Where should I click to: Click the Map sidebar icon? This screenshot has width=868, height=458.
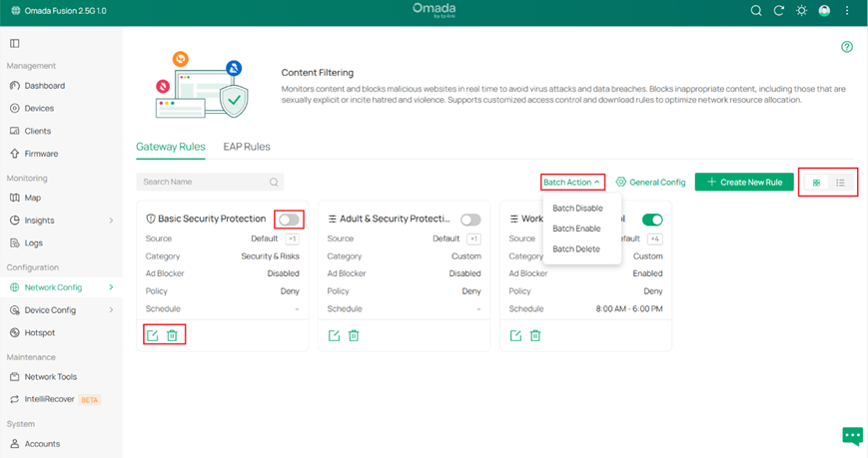click(15, 198)
